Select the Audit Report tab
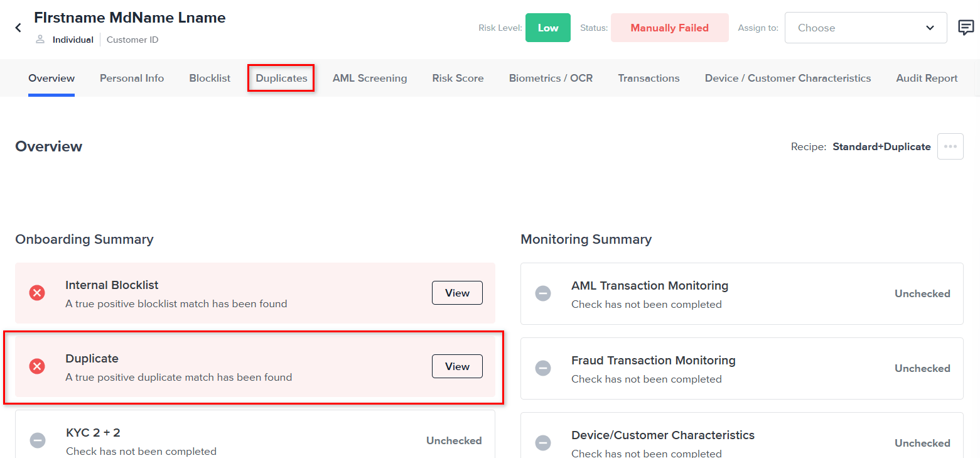The height and width of the screenshot is (458, 980). point(927,79)
